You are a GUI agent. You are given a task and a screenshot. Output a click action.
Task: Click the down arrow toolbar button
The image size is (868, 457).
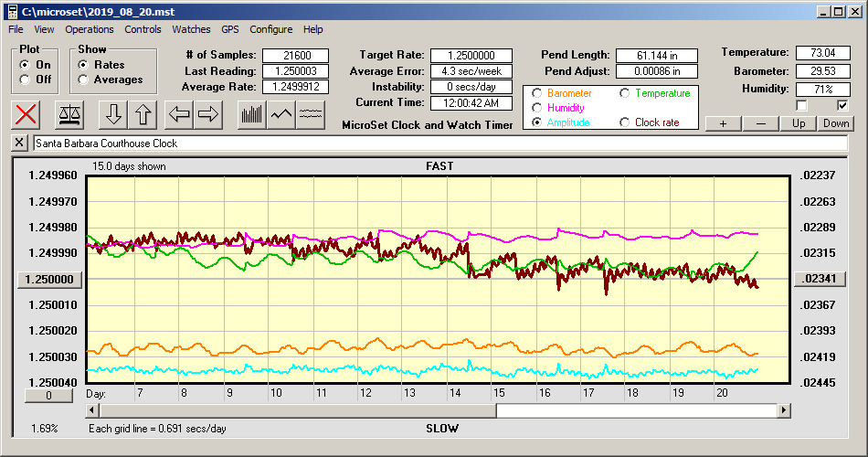point(113,114)
